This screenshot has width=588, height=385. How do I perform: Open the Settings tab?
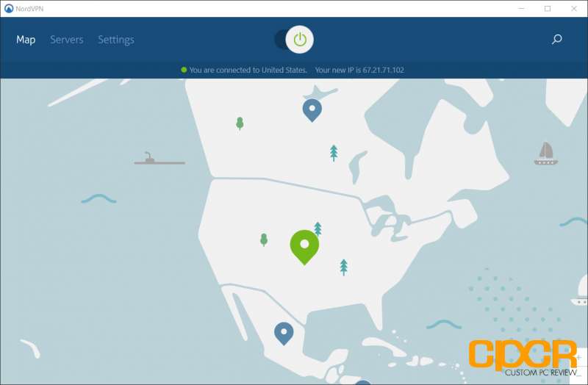point(116,40)
